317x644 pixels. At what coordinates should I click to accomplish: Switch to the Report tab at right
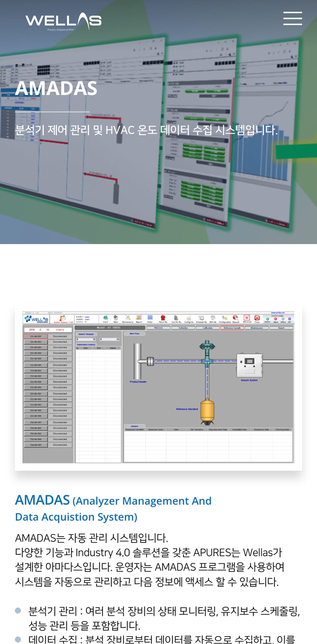point(281,328)
